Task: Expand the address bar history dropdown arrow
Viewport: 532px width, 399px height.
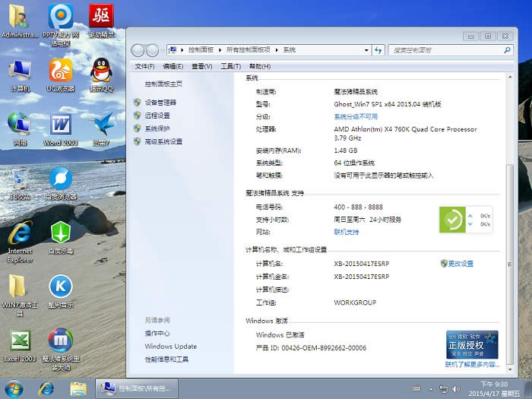Action: click(x=366, y=50)
